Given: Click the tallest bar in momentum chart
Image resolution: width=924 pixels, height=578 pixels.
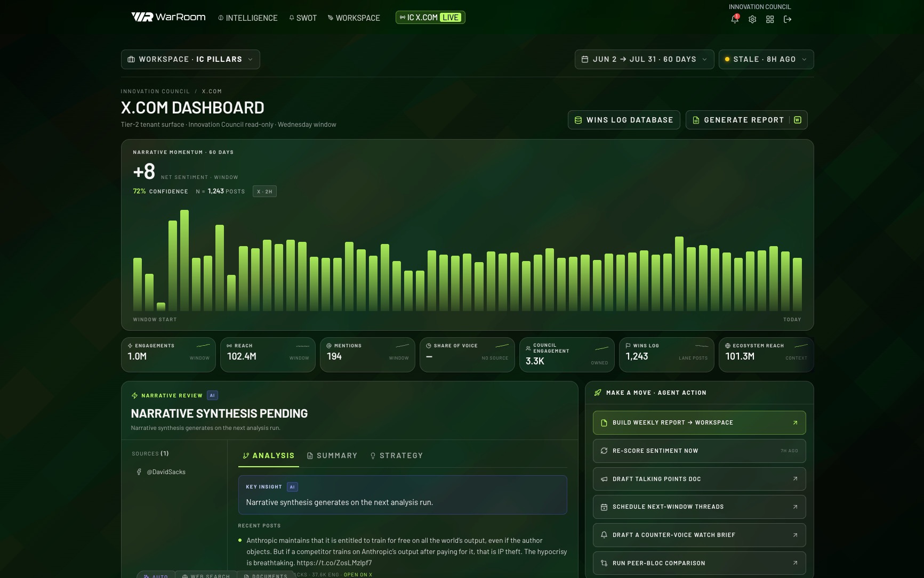Looking at the screenshot, I should [x=184, y=260].
